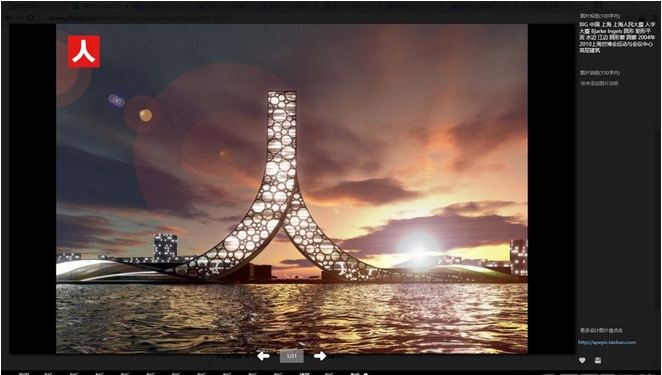Click the red 人 logo badge

click(84, 51)
